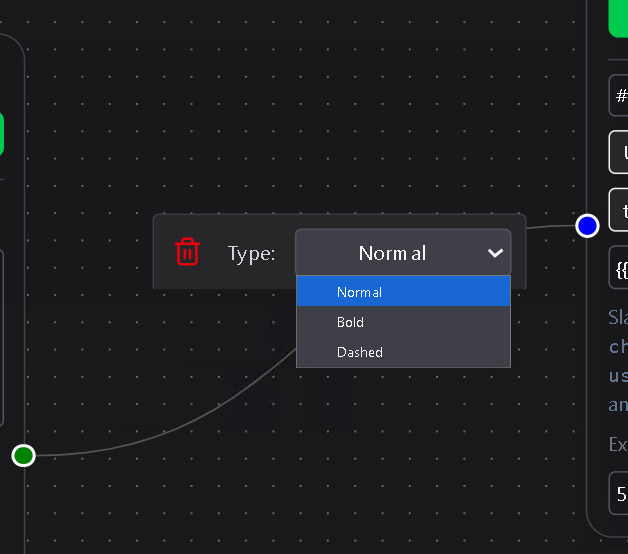Click the dropdown chevron arrow
The image size is (628, 554).
coord(495,253)
